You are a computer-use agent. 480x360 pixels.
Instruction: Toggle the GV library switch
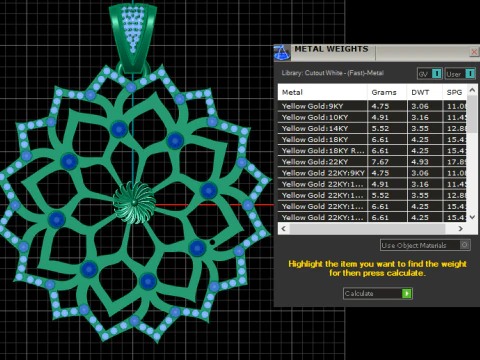pyautogui.click(x=436, y=73)
